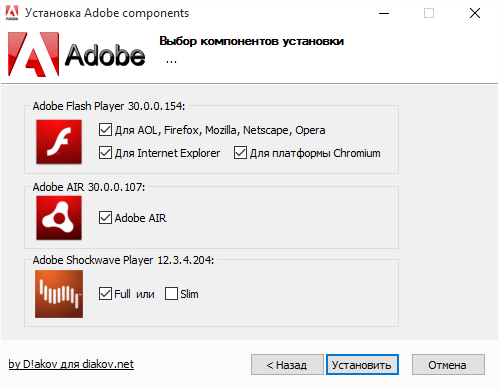Disable the Adobe AIR checkbox
The width and height of the screenshot is (499, 388).
(105, 218)
